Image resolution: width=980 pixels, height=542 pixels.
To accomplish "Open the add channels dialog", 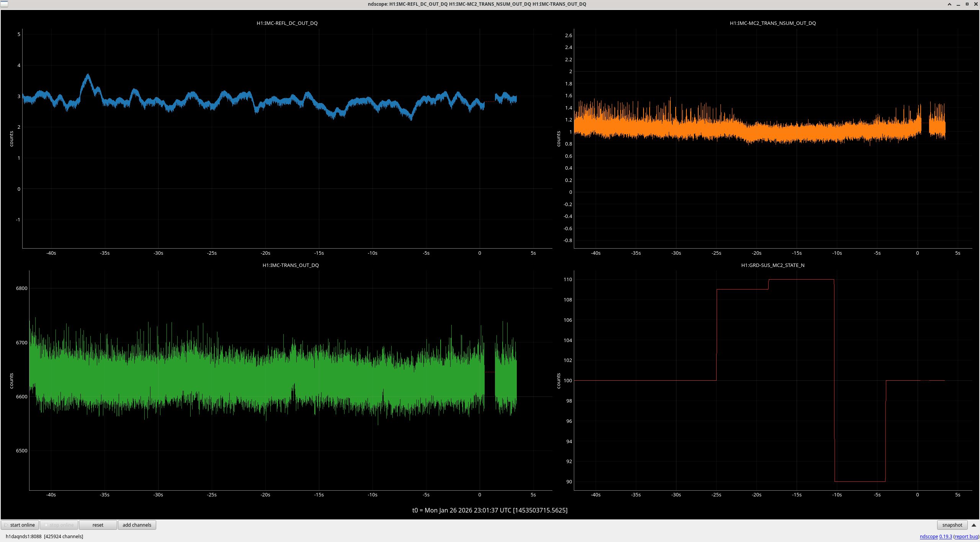I will point(137,525).
